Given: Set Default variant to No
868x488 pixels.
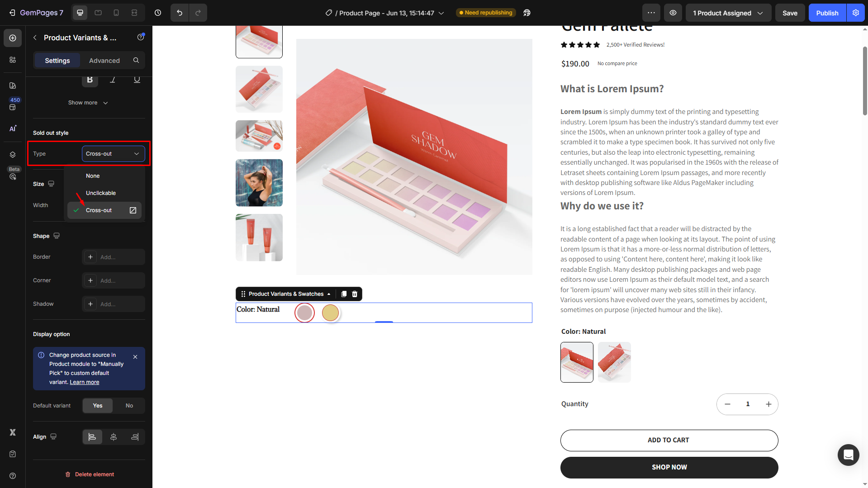Looking at the screenshot, I should [x=129, y=406].
